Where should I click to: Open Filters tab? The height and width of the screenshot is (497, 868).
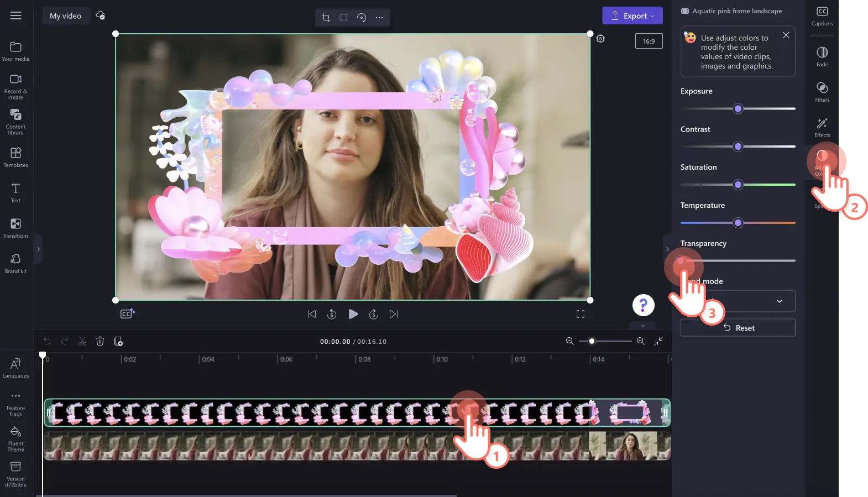822,92
